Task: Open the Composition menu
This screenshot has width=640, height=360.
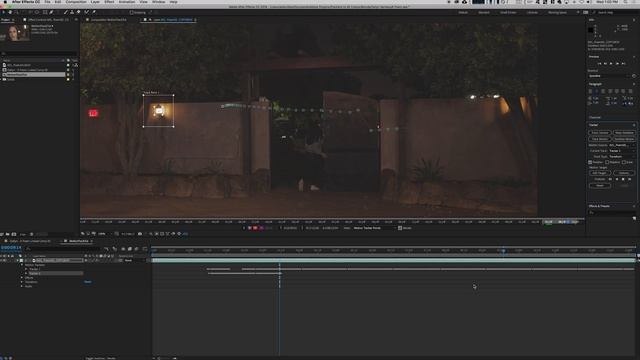Action: [76, 2]
